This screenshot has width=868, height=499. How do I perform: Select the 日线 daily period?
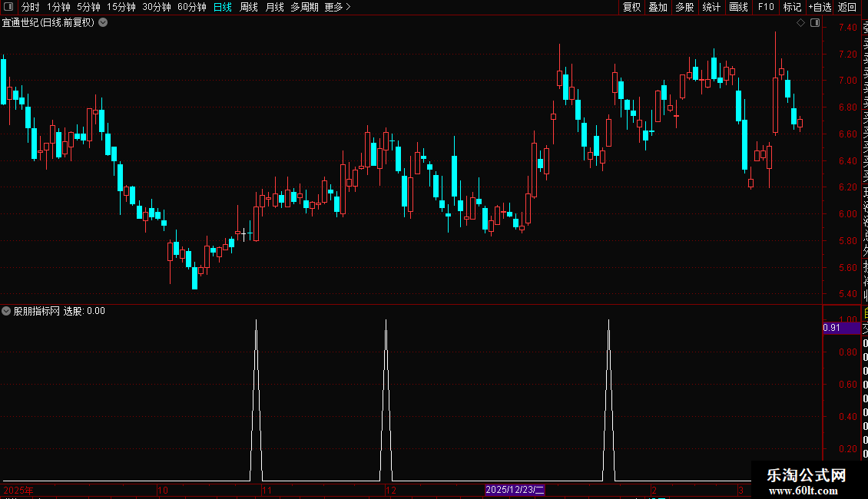coord(223,7)
